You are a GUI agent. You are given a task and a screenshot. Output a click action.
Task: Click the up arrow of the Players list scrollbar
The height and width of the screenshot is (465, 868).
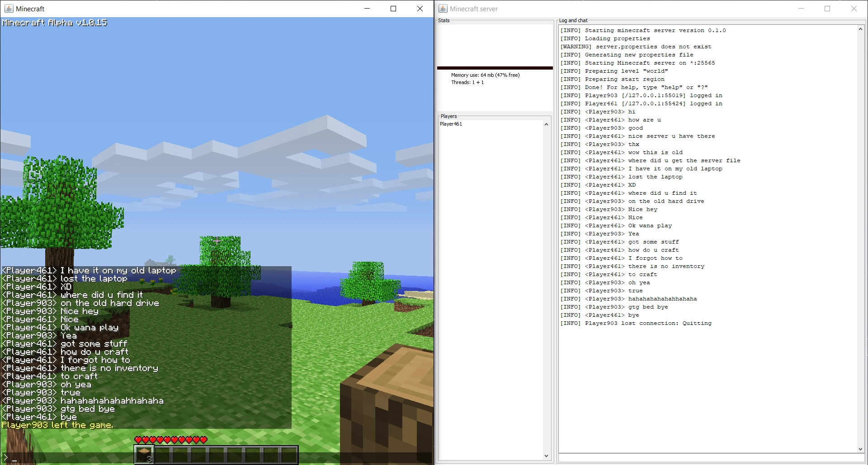[x=546, y=124]
